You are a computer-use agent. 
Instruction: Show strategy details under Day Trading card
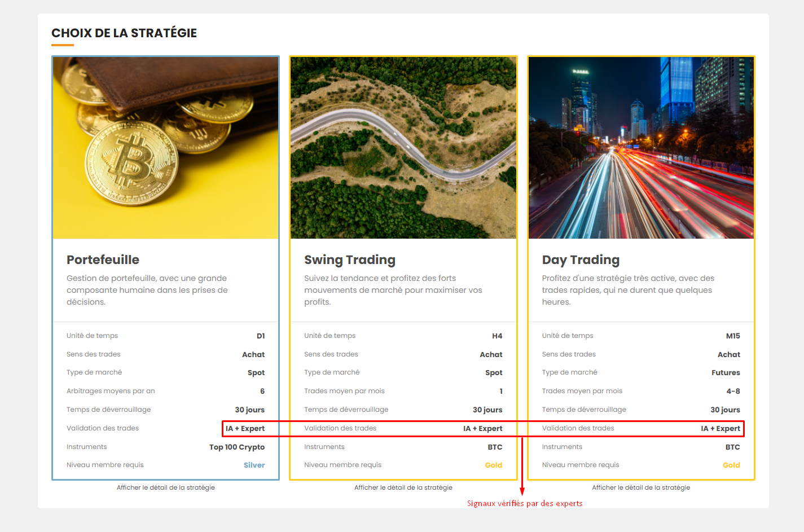641,487
